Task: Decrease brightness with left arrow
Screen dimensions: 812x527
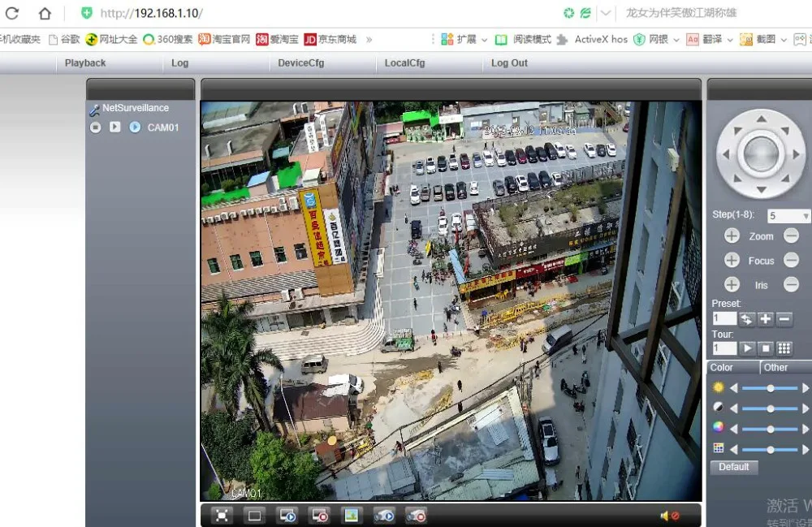Action: 733,388
